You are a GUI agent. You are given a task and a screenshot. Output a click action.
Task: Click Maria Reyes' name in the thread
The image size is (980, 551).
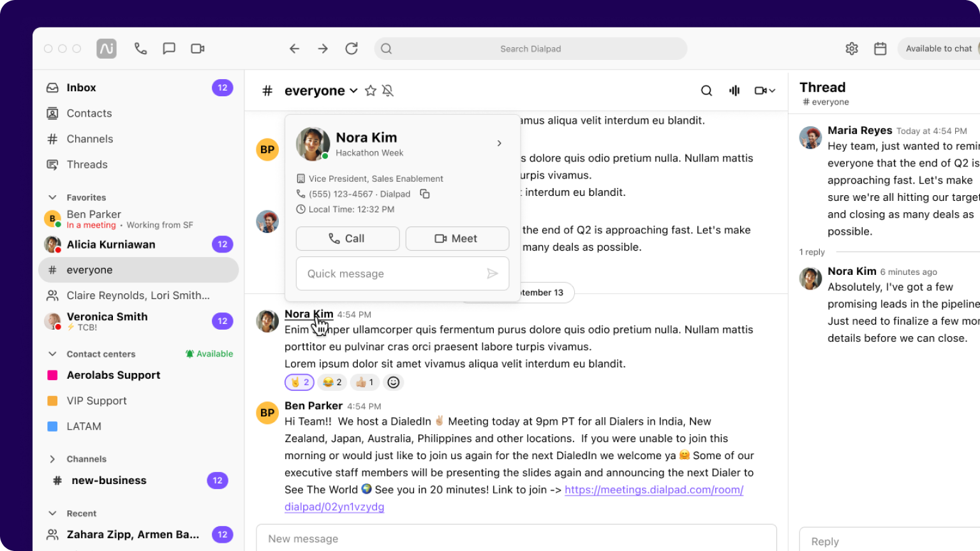coord(860,130)
